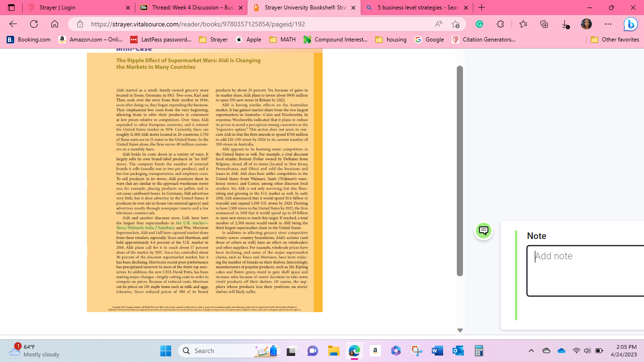Open the housing favorites folder
Image resolution: width=644 pixels, height=362 pixels.
point(391,40)
